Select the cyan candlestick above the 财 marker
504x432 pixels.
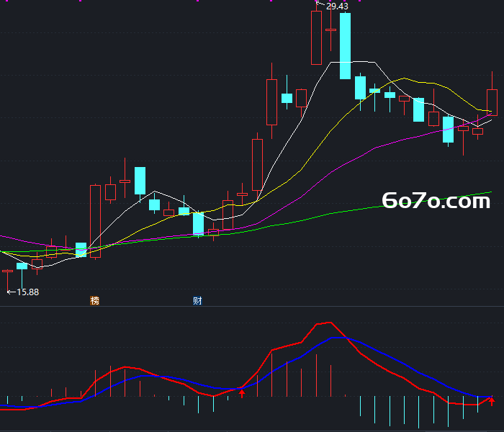tap(198, 224)
